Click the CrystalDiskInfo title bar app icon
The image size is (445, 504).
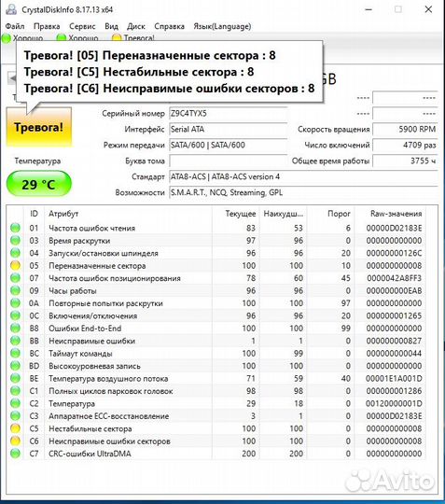tap(11, 9)
